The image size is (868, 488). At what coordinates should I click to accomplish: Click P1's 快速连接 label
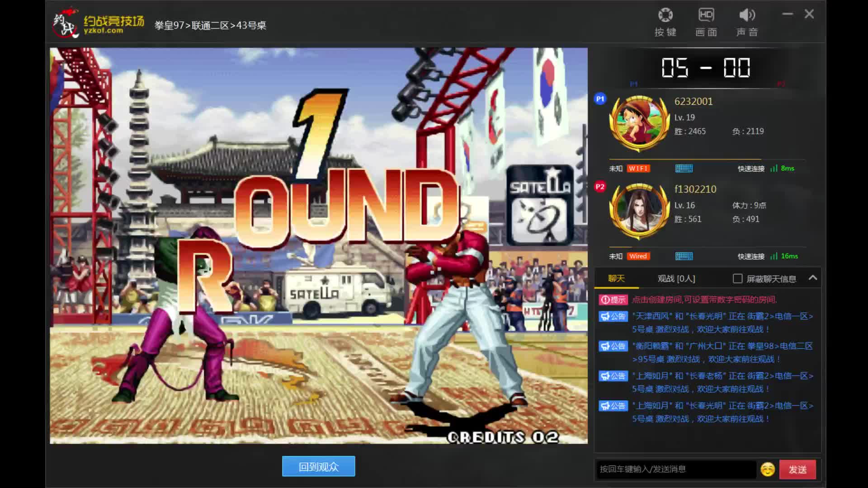751,169
